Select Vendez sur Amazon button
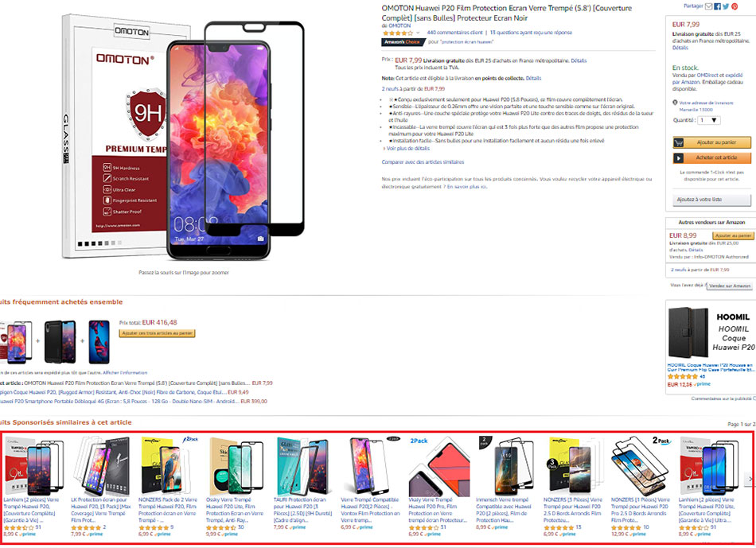The image size is (756, 548). 730,286
